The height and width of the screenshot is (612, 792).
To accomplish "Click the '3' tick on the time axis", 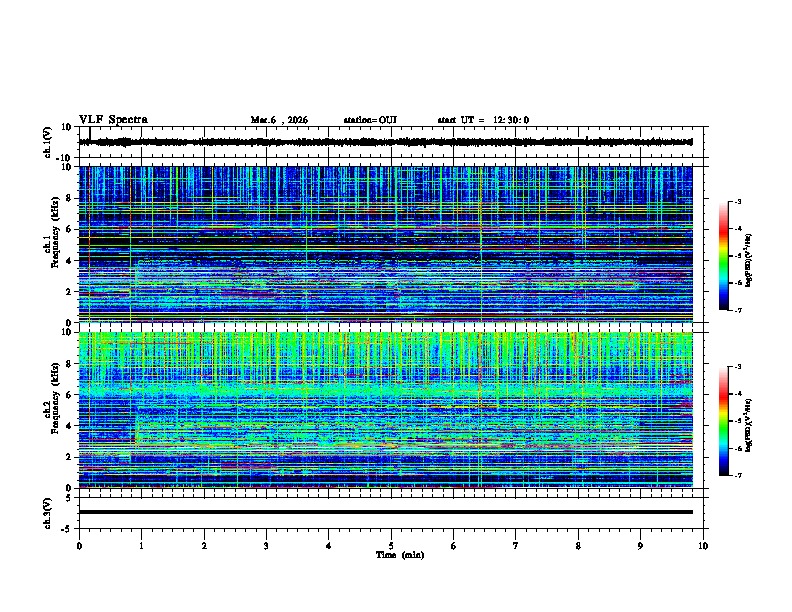I will tap(266, 546).
